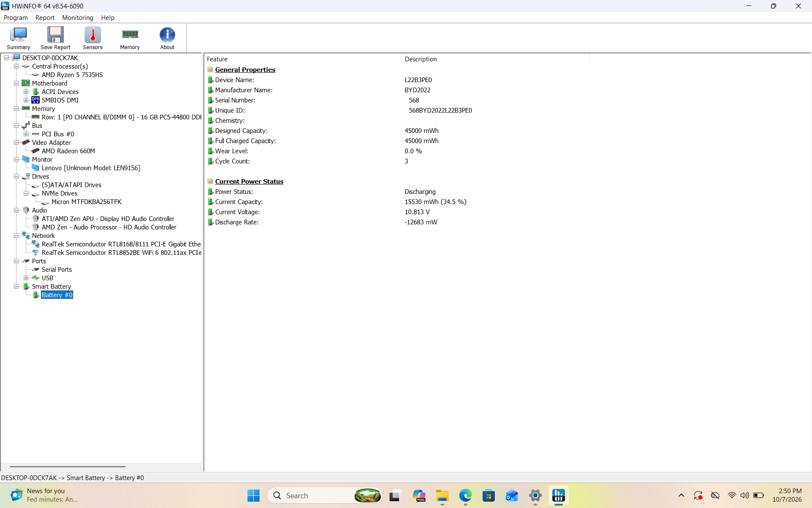Select AMD Ryzen 5 7535HS tree item
This screenshot has height=508, width=812.
tap(72, 75)
